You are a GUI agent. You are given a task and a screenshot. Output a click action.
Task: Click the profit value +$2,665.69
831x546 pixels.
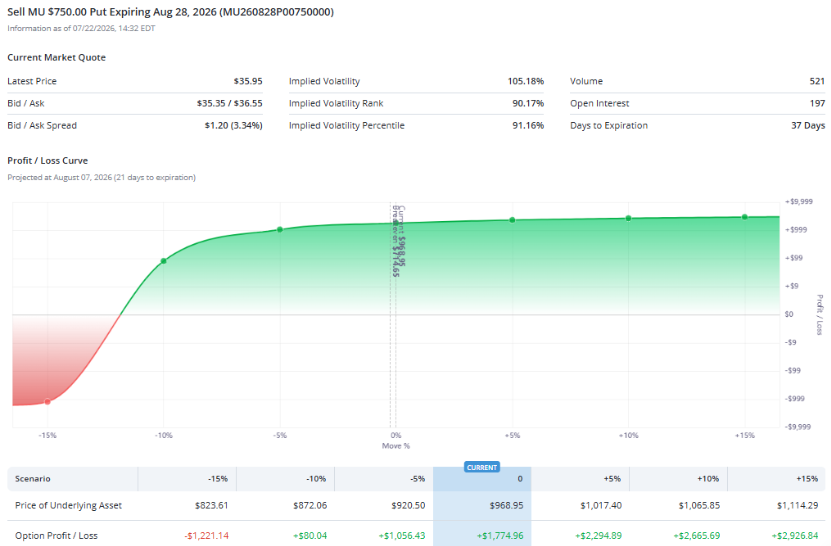click(696, 535)
